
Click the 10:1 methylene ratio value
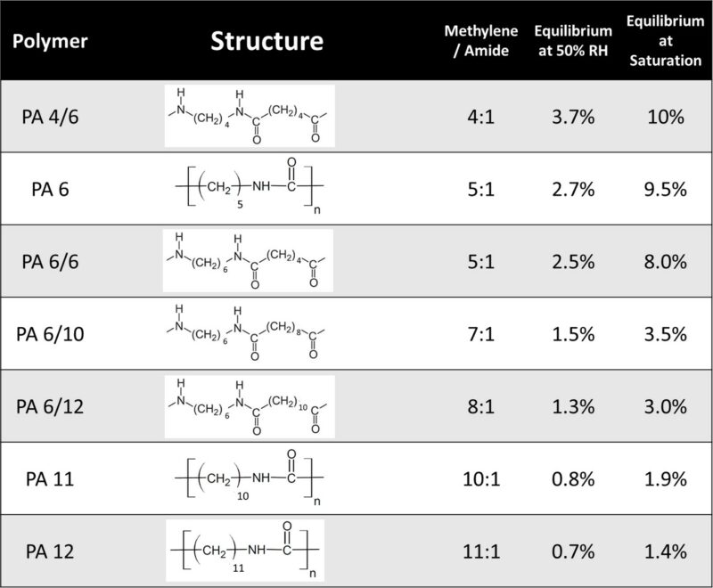(474, 479)
